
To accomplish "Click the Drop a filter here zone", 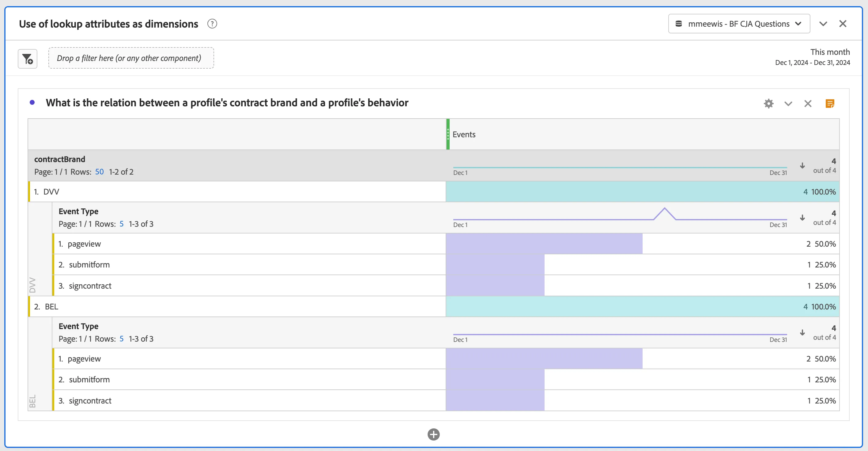I will click(x=131, y=58).
